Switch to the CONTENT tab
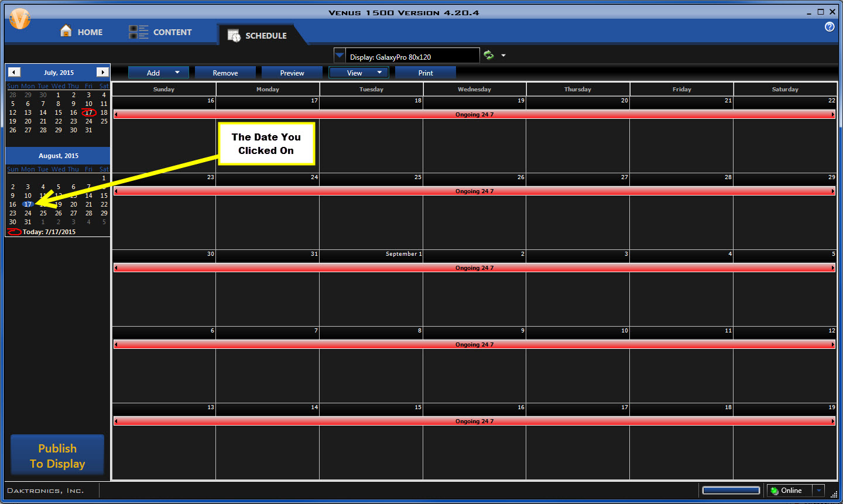The width and height of the screenshot is (843, 504). pos(160,32)
